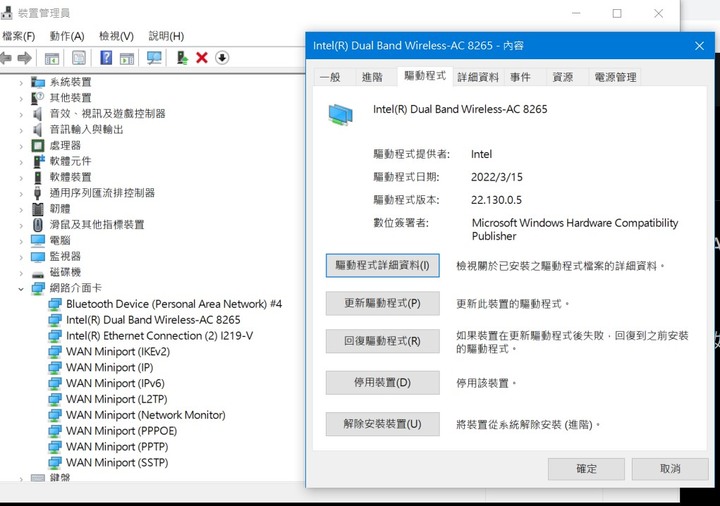
Task: Select the 處理器 chip icon
Action: pyautogui.click(x=38, y=146)
